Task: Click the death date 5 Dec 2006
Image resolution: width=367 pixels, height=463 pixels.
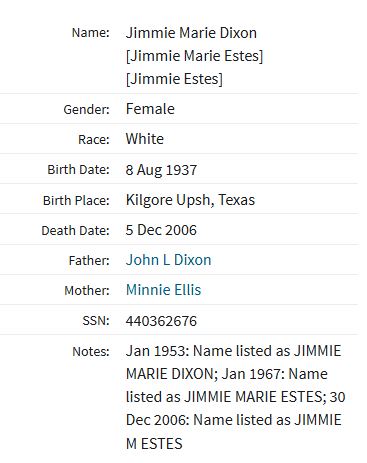Action: (x=161, y=230)
